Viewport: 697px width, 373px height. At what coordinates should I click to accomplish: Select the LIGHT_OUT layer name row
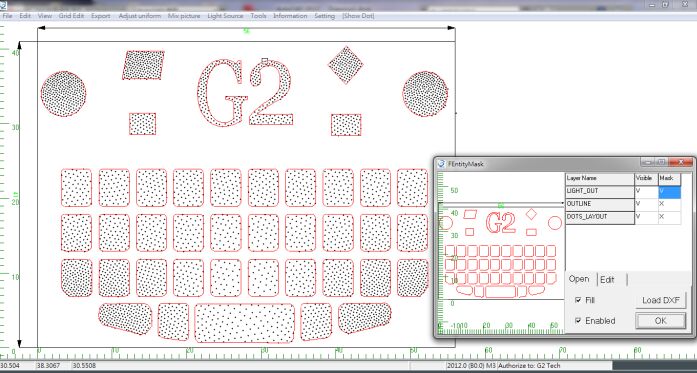pyautogui.click(x=600, y=192)
